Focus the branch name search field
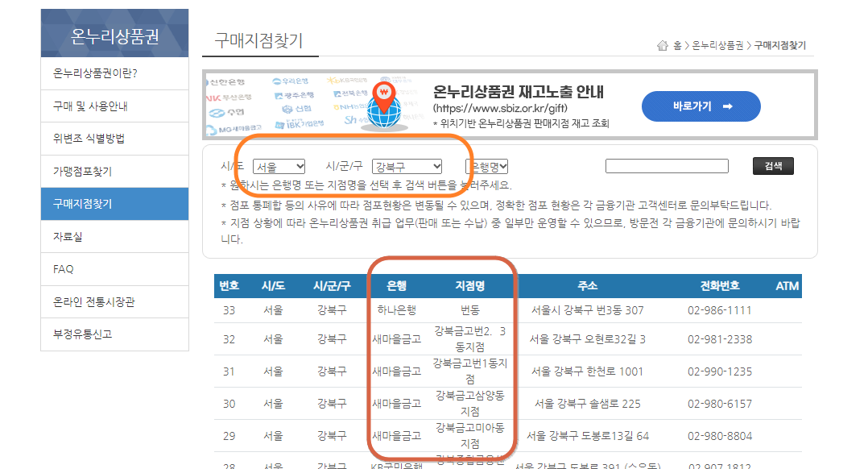Screen dimensions: 868x469 (x=667, y=166)
